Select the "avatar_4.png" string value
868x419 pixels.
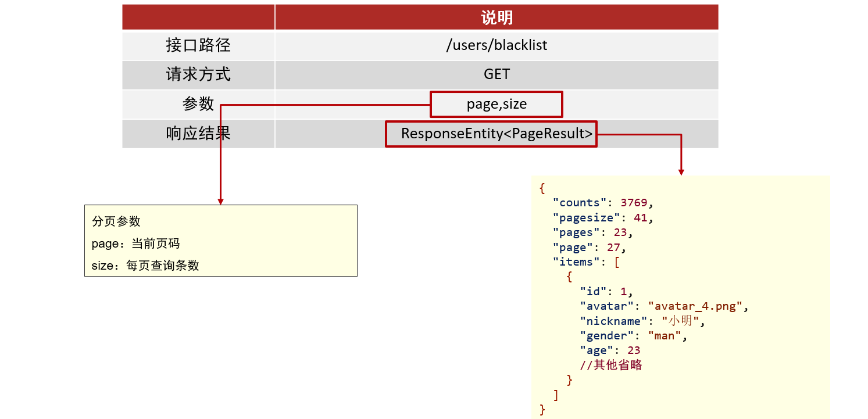[695, 306]
